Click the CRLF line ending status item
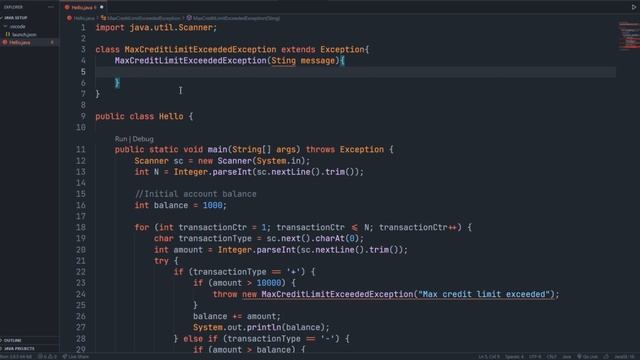 552,357
